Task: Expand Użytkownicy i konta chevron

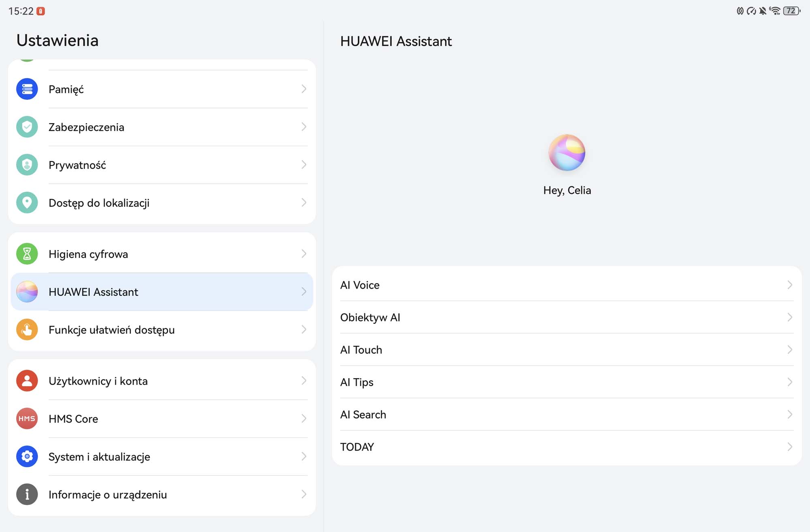Action: tap(304, 381)
